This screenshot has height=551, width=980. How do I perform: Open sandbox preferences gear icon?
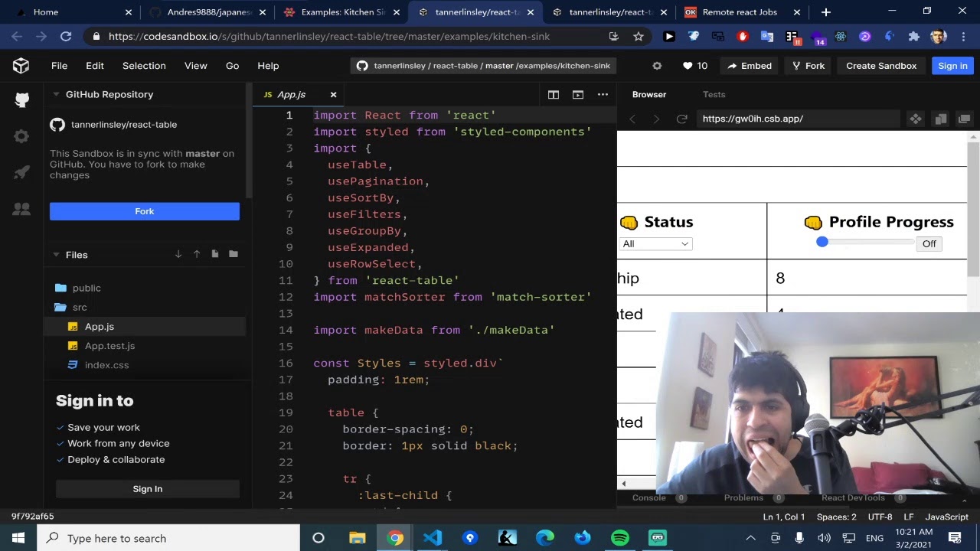click(x=656, y=66)
